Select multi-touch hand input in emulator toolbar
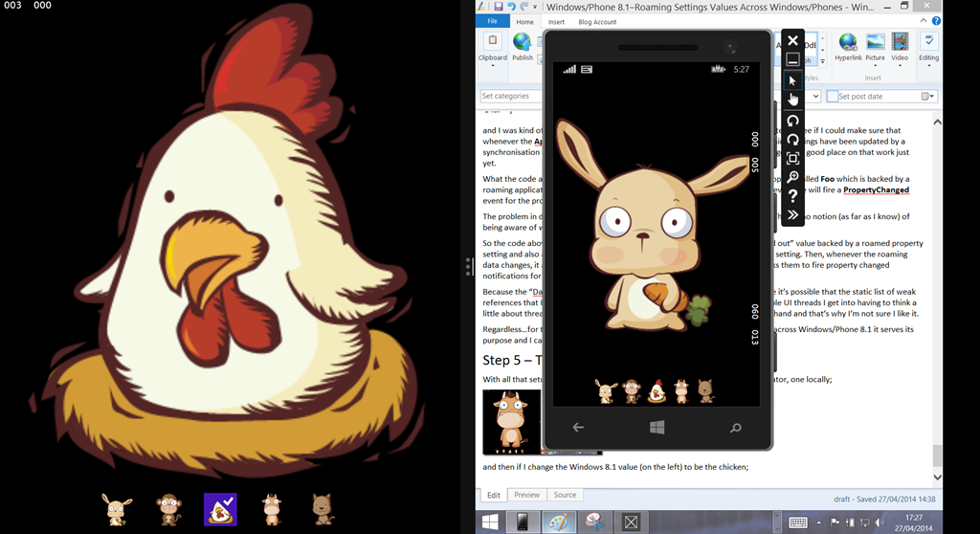The width and height of the screenshot is (980, 534). pos(792,100)
